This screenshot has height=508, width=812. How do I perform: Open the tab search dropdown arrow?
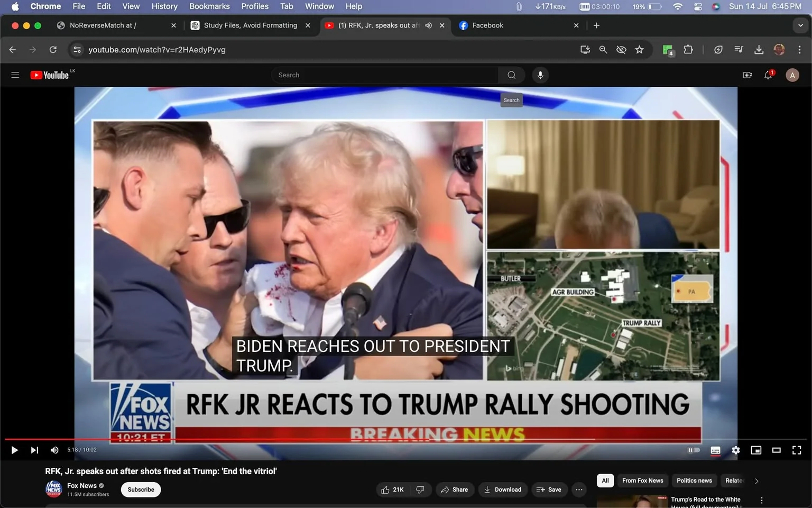tap(800, 25)
